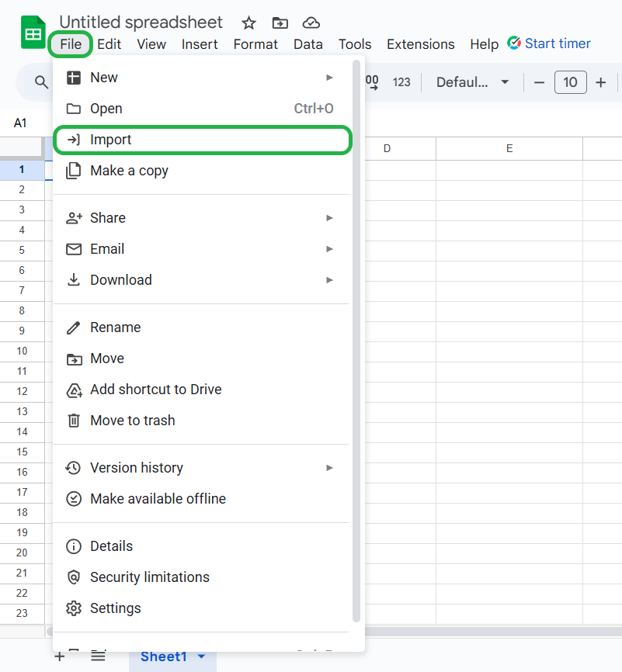Image resolution: width=622 pixels, height=672 pixels.
Task: Open the Insert menu
Action: 200,44
